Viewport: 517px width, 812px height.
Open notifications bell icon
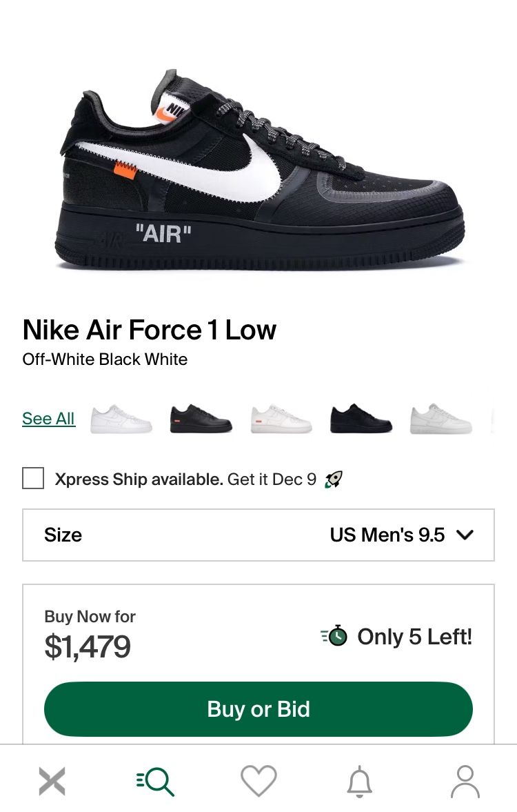click(361, 780)
